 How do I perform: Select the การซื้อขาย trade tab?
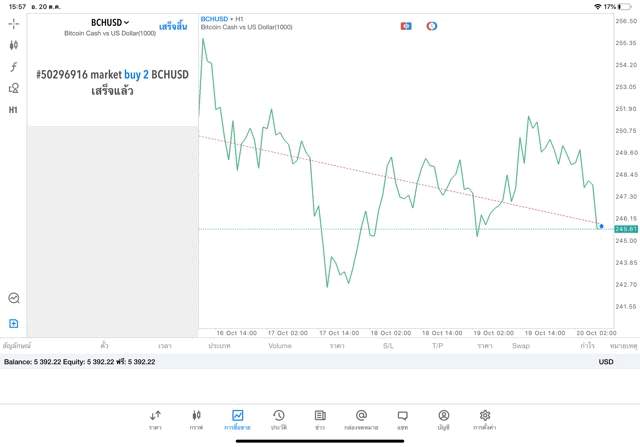(x=237, y=420)
